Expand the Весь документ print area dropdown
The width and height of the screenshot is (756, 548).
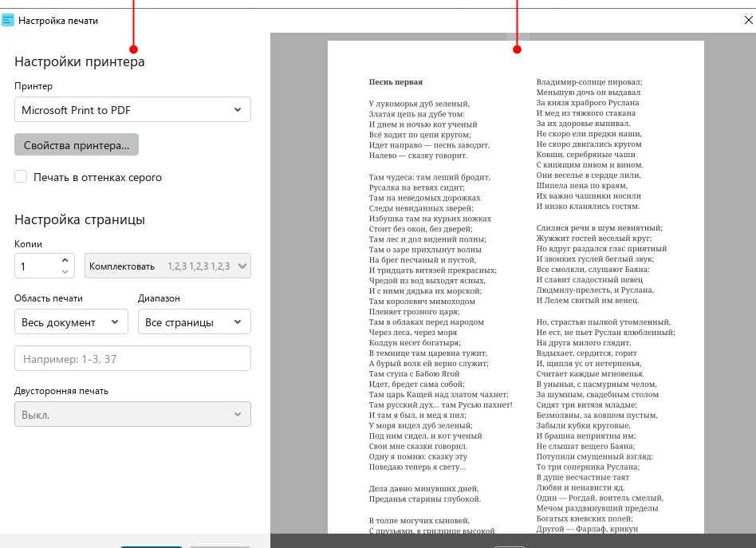pyautogui.click(x=71, y=321)
